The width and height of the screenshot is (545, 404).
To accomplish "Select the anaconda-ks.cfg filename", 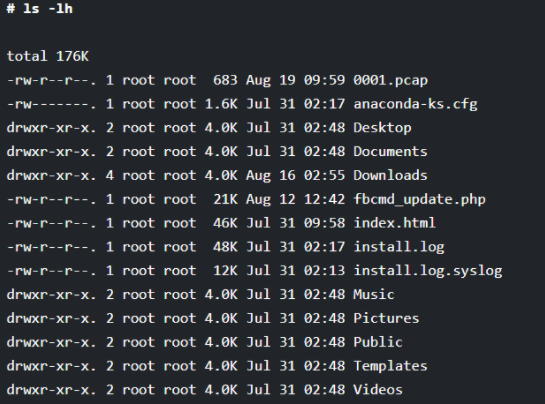I will [x=415, y=104].
